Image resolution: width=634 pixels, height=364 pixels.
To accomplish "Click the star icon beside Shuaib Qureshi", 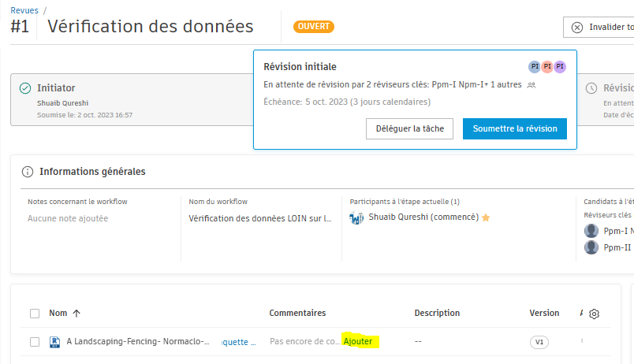I will 486,217.
